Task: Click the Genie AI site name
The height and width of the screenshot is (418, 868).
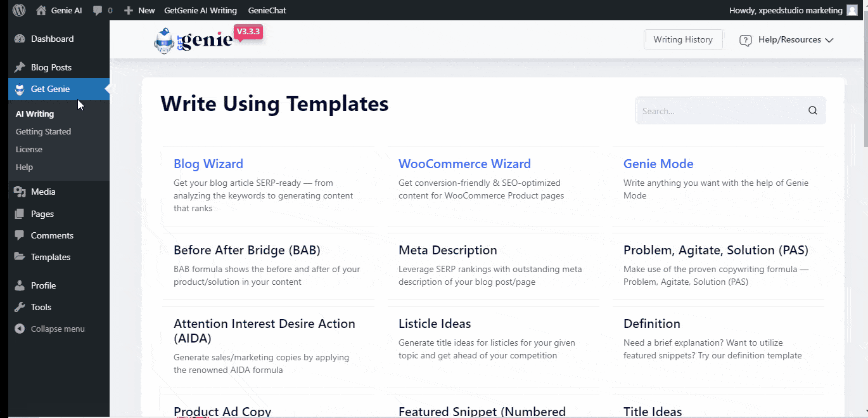Action: click(x=67, y=10)
